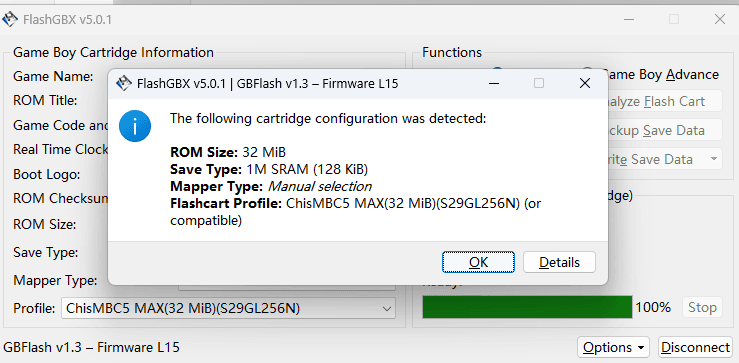Open the Profile ChisMBC5 MAX dropdown
The height and width of the screenshot is (363, 739).
(x=229, y=309)
